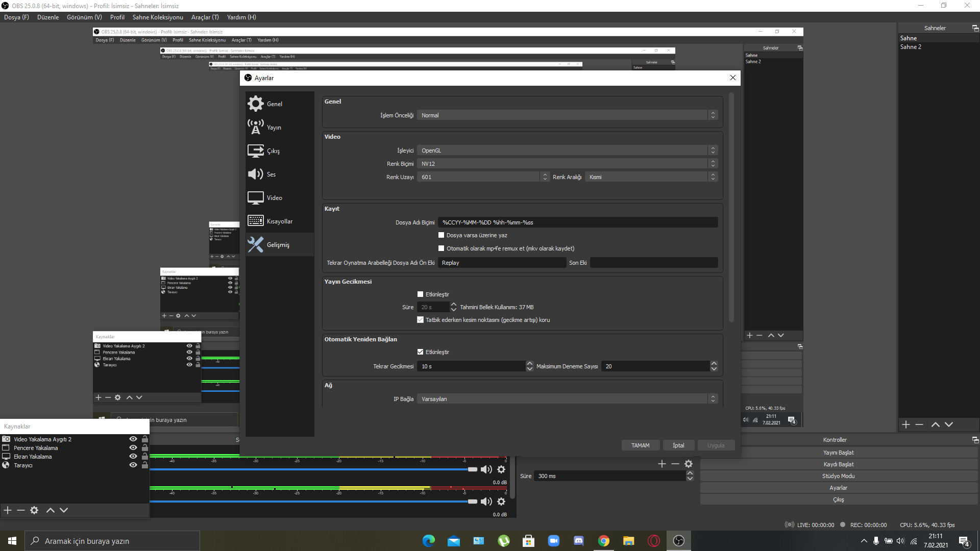Viewport: 980px width, 551px height.
Task: Add a new scene with the plus icon
Action: point(906,424)
